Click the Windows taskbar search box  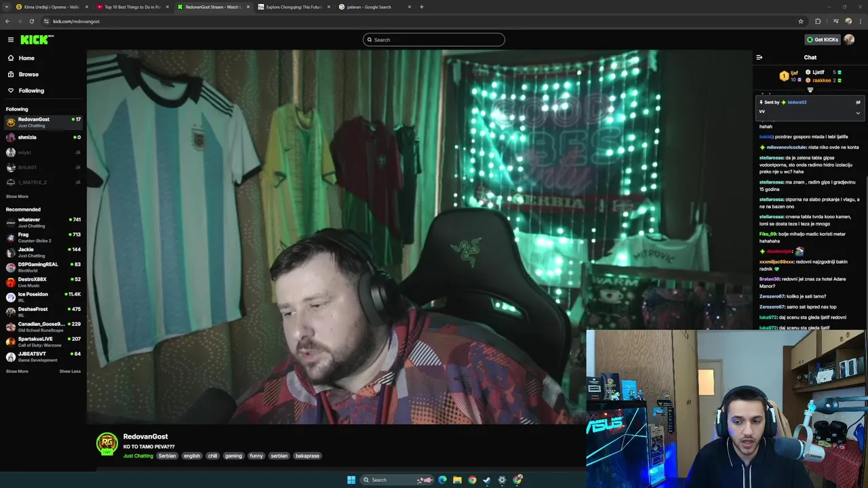[397, 480]
